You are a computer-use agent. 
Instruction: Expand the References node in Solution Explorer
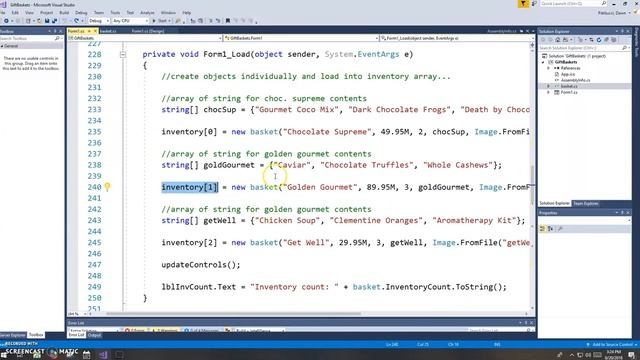point(549,68)
